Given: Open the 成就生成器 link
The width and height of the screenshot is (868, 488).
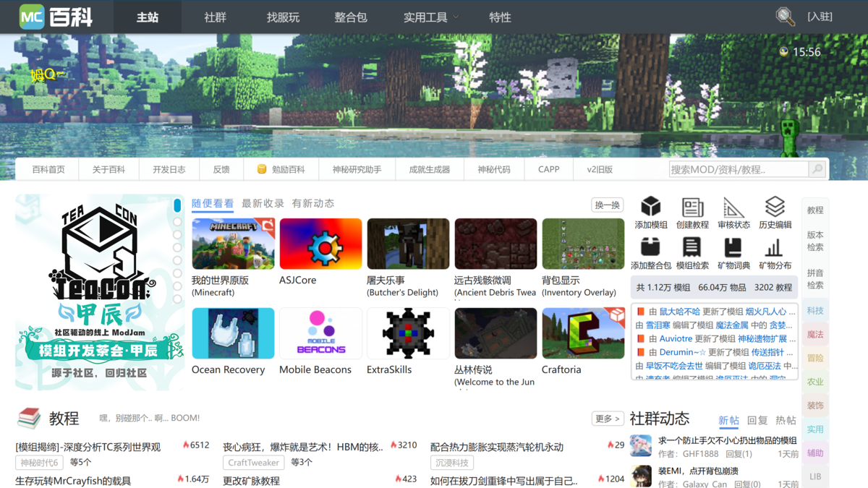Looking at the screenshot, I should tap(430, 169).
